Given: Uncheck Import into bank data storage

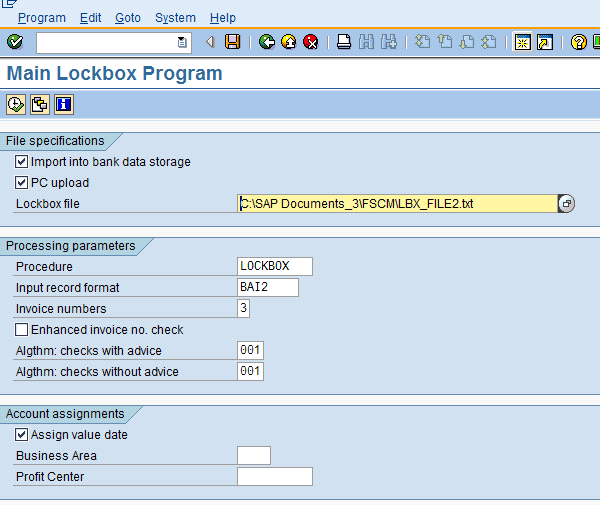Looking at the screenshot, I should (x=22, y=162).
